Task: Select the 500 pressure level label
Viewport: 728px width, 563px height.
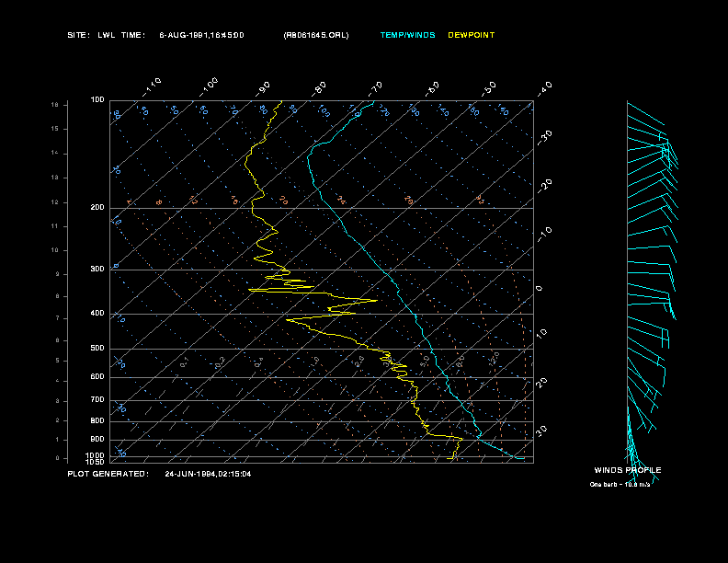Action: [x=97, y=349]
